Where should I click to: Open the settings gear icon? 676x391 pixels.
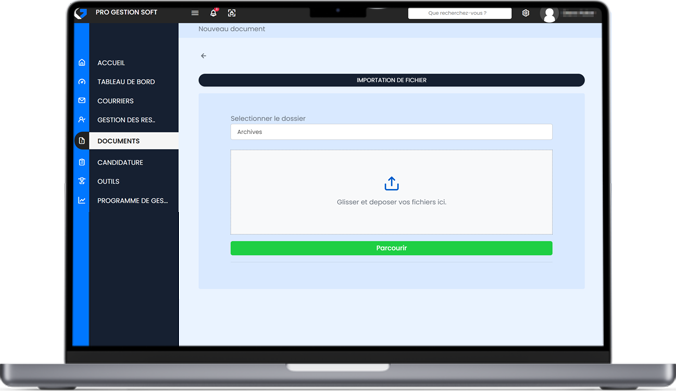click(x=525, y=13)
